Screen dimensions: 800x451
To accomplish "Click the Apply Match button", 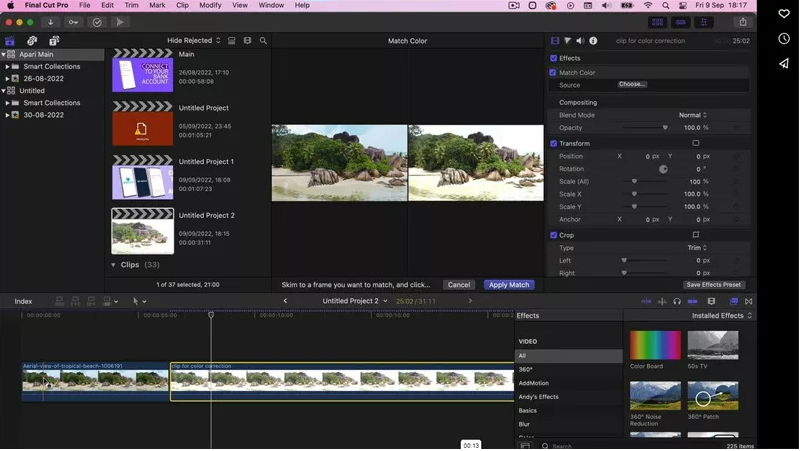I will tap(509, 285).
